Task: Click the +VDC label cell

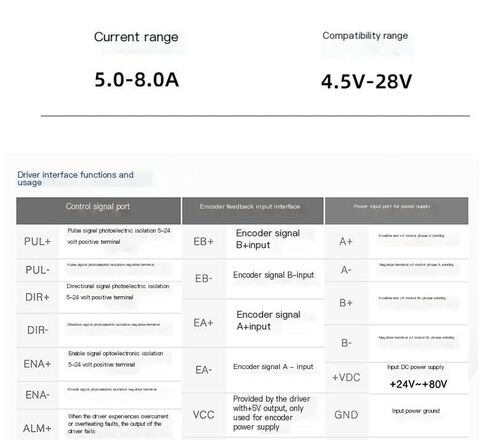Action: coord(346,378)
